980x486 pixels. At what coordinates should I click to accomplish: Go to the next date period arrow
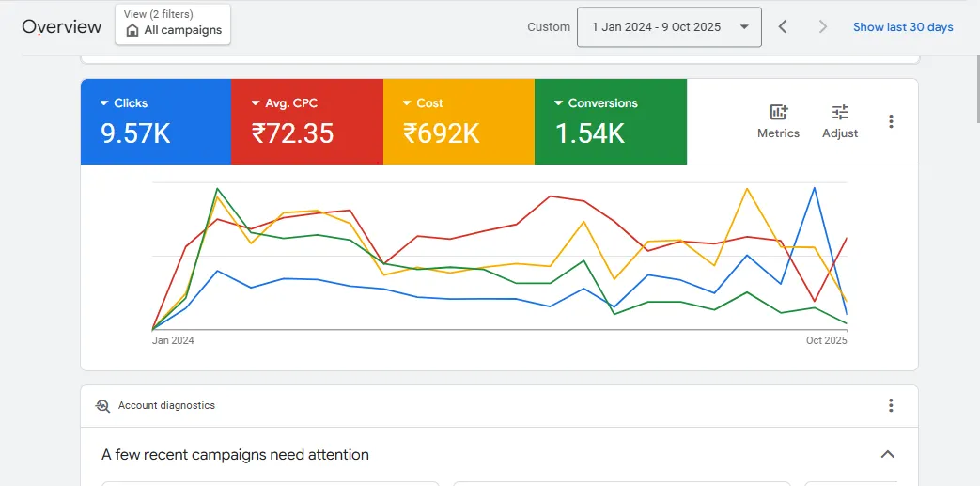tap(823, 27)
